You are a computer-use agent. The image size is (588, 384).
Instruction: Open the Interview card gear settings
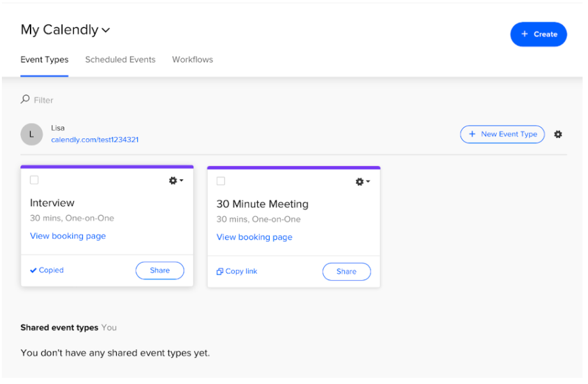[173, 181]
